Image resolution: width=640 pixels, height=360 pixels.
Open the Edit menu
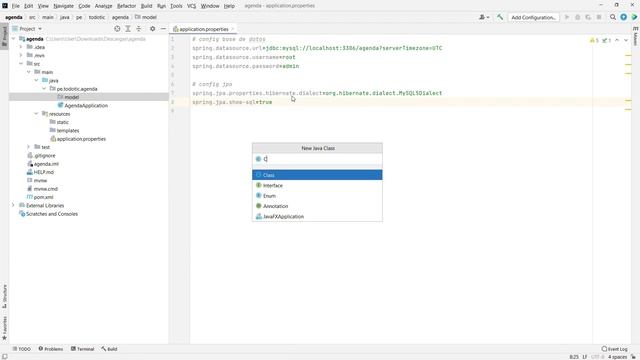tap(29, 6)
